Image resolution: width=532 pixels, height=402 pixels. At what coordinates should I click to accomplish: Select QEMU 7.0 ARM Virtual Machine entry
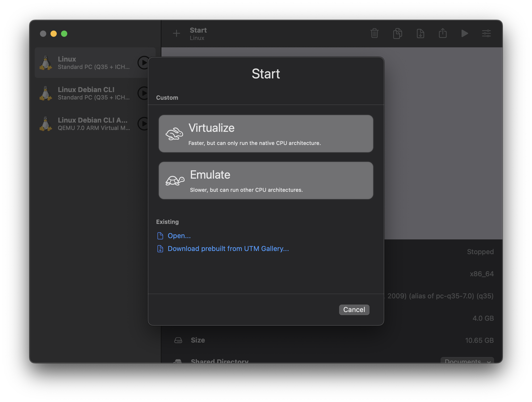95,124
